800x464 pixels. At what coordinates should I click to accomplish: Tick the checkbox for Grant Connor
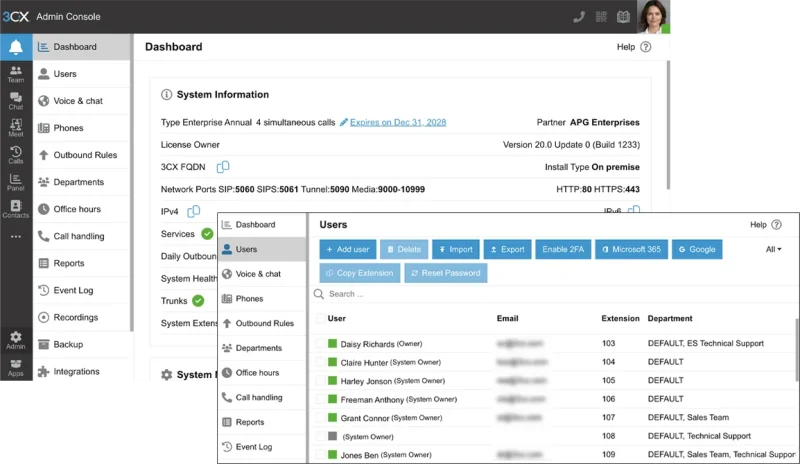320,418
